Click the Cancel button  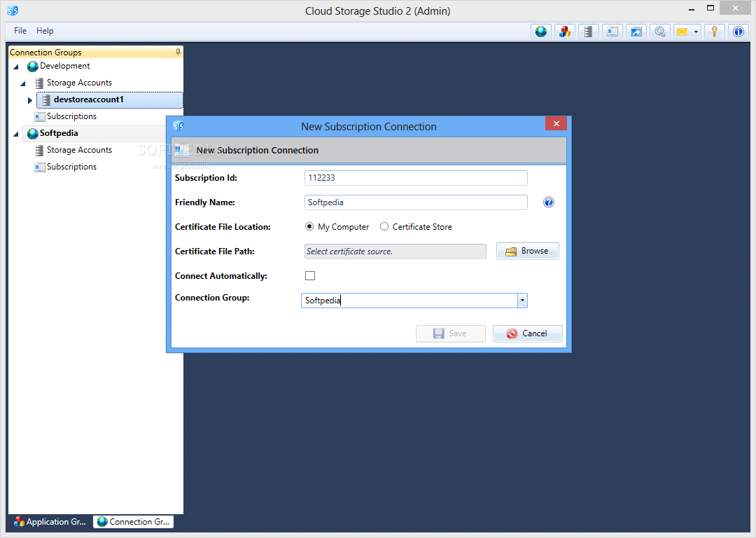(528, 333)
